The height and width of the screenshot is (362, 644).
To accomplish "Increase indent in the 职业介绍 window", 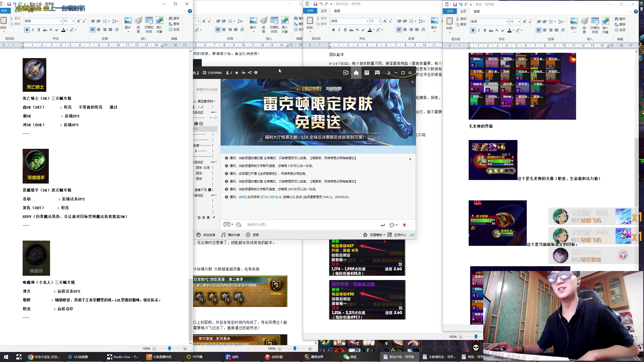I will coord(99,21).
